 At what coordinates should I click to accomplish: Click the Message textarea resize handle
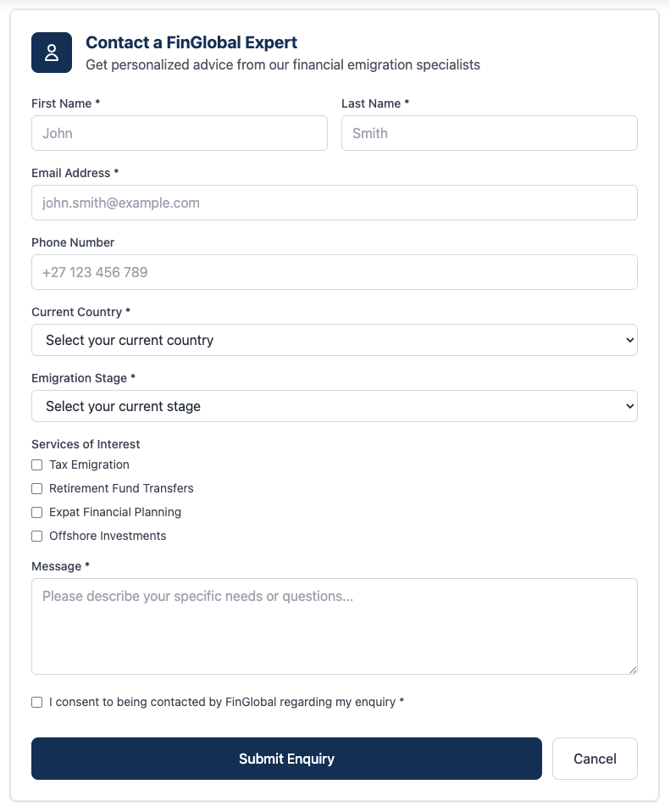(x=634, y=670)
